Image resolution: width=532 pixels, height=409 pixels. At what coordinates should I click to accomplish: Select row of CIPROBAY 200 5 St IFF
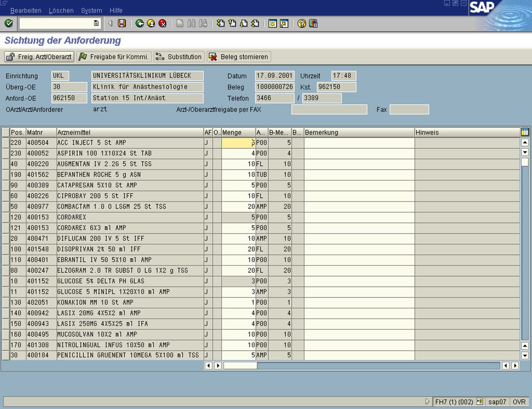click(6, 196)
